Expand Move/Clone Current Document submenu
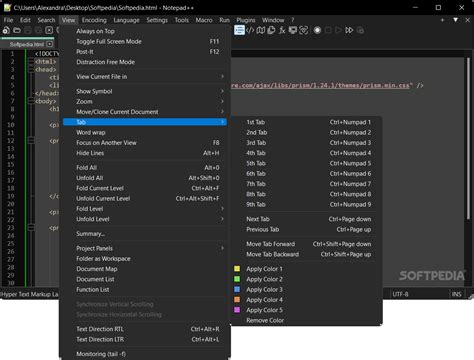Viewport: 474px width, 360px height. coord(145,112)
